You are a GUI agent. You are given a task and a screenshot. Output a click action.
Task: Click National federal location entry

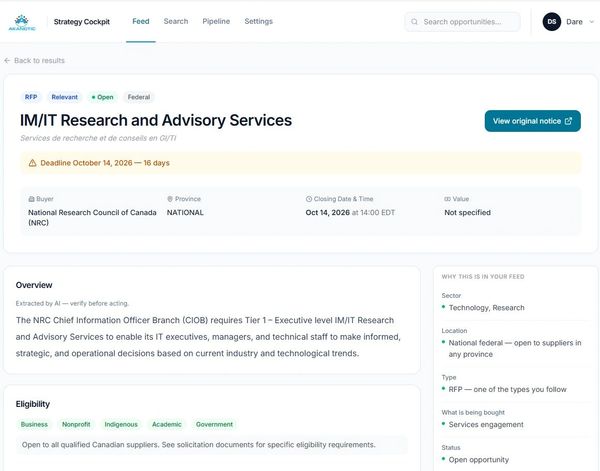click(x=515, y=349)
